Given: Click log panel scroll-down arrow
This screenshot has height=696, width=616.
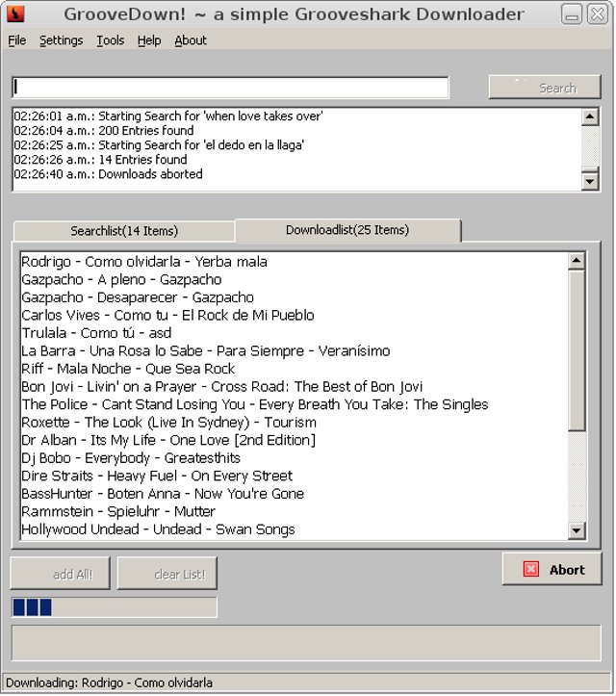Looking at the screenshot, I should click(x=590, y=181).
